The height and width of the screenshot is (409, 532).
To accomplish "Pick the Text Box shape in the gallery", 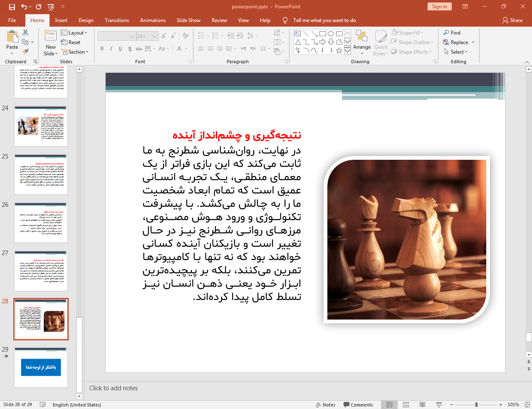I will click(298, 34).
